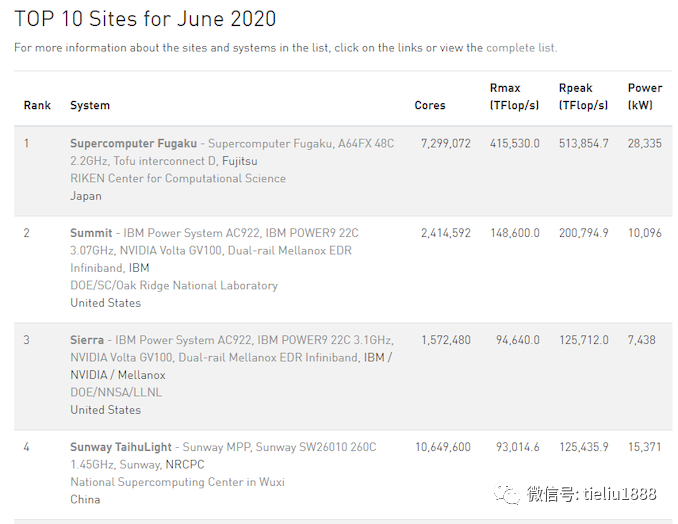The image size is (678, 524).
Task: Click the Rmax (TFlop/s) column header
Action: coord(514,97)
